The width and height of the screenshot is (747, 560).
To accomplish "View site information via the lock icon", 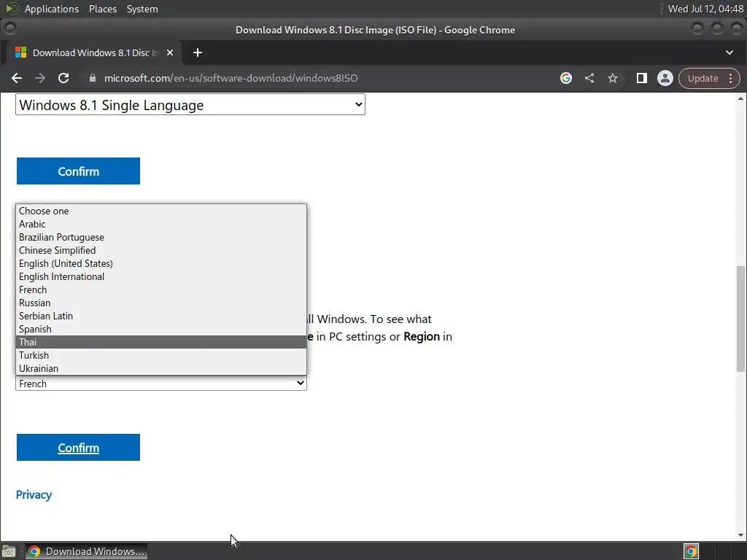I will 93,78.
